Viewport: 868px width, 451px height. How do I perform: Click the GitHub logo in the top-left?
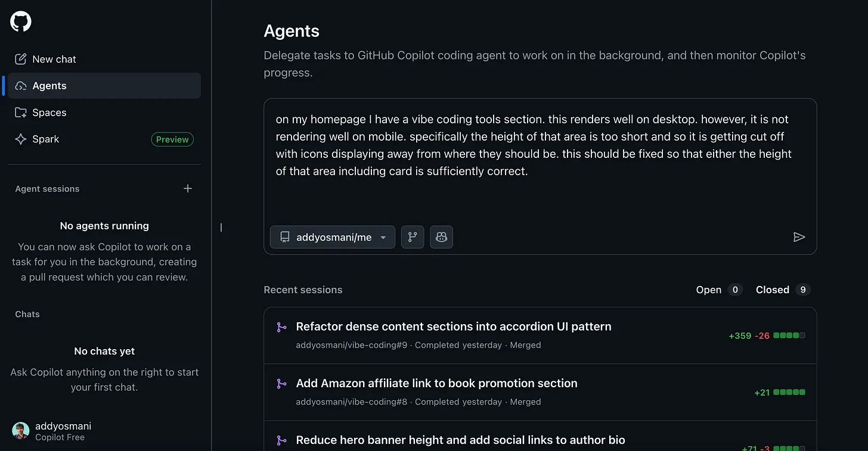tap(20, 21)
